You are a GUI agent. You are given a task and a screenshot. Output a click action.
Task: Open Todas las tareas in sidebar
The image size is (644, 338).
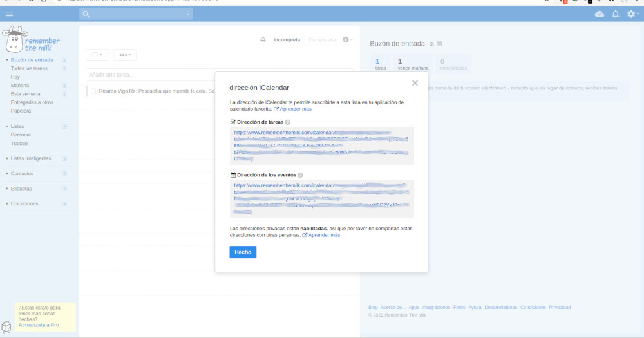pyautogui.click(x=29, y=69)
